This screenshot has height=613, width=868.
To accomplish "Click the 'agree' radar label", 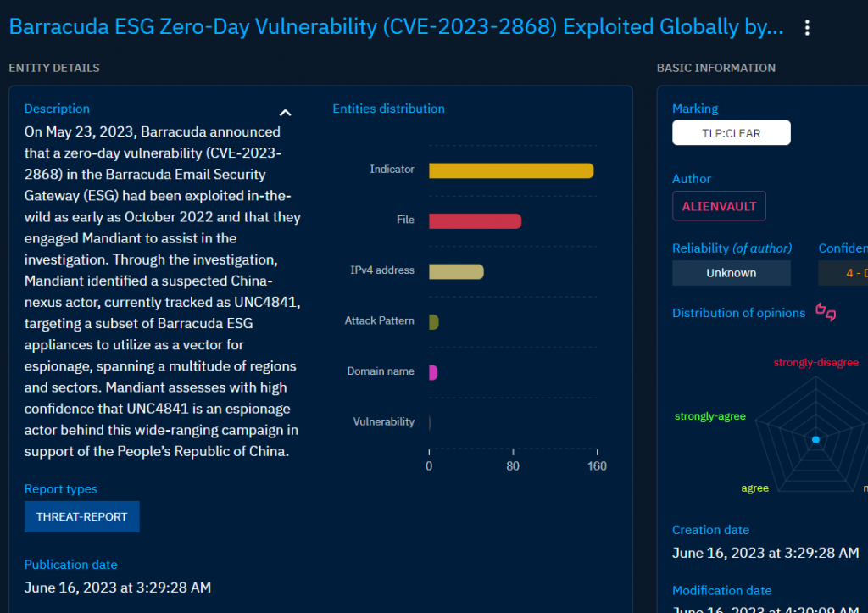I will point(755,488).
